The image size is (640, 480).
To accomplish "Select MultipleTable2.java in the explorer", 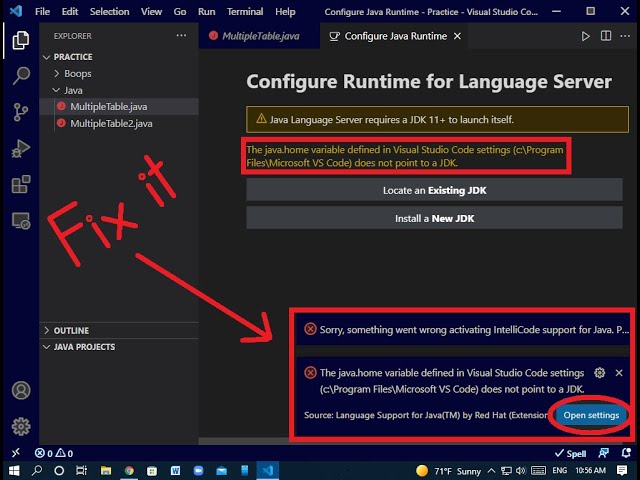I will [x=119, y=123].
